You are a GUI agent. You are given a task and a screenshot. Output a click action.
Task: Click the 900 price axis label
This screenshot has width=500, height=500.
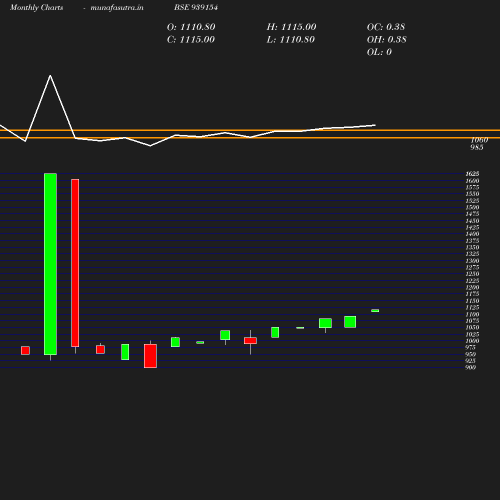[471, 367]
